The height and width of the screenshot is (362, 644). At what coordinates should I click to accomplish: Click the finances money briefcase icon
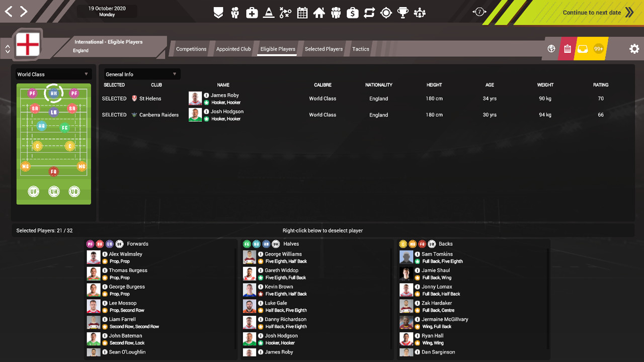[353, 13]
